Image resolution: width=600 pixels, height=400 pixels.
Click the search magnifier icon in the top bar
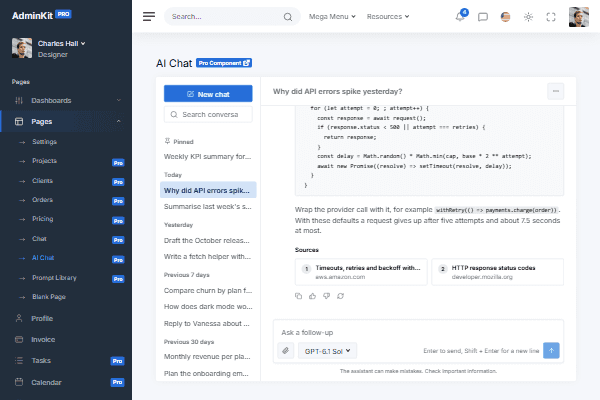(x=288, y=17)
